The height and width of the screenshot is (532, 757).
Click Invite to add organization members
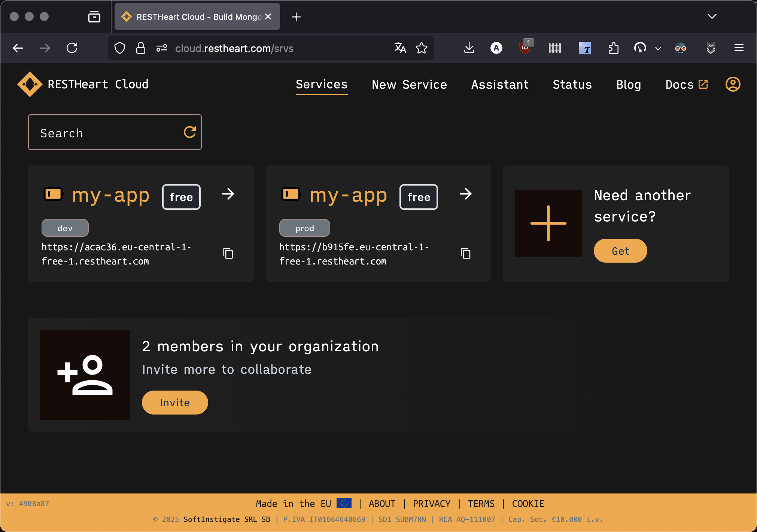click(174, 402)
